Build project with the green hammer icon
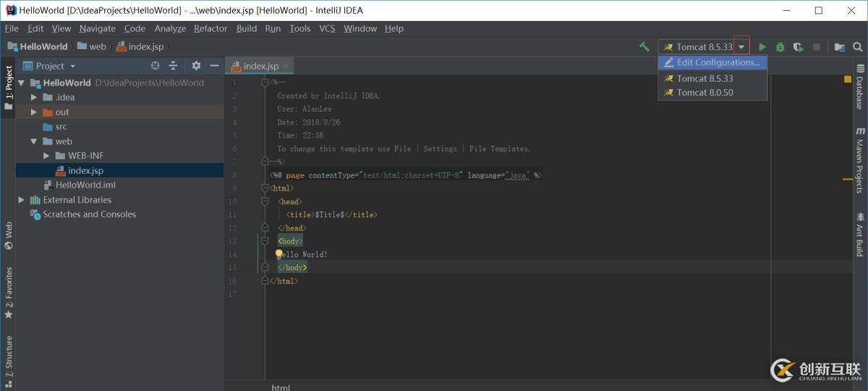 click(644, 46)
